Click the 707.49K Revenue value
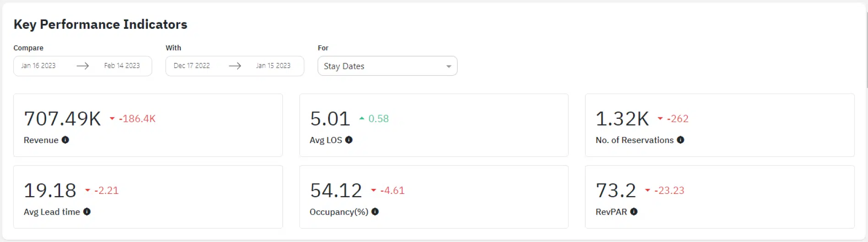 coord(62,119)
